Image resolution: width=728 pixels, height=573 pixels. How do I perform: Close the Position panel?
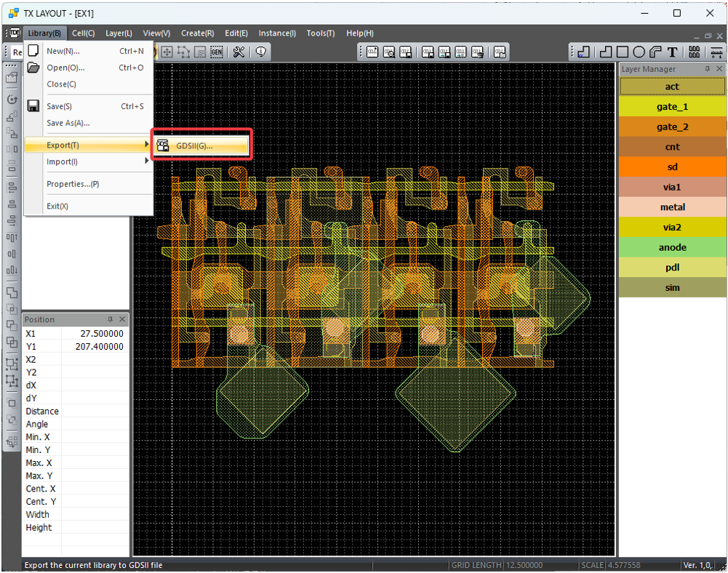[x=122, y=319]
